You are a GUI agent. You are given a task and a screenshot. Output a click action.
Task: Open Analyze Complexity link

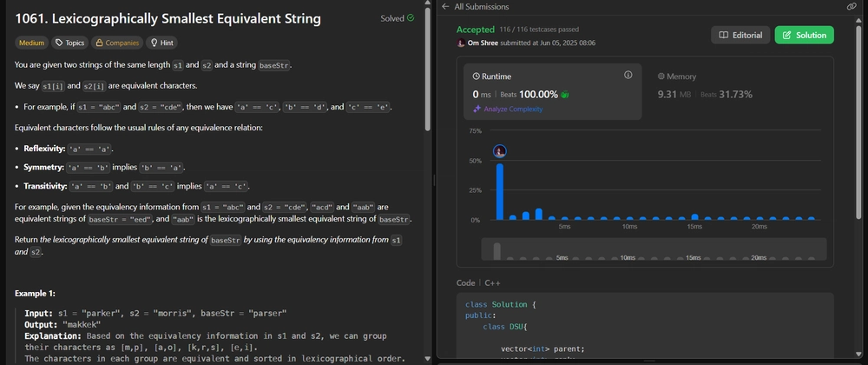(513, 109)
